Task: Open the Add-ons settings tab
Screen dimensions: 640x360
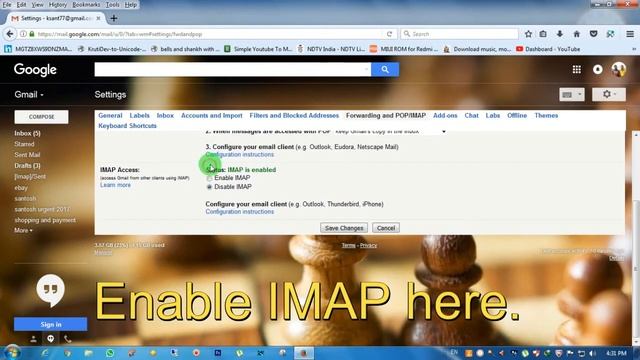Action: (x=445, y=116)
